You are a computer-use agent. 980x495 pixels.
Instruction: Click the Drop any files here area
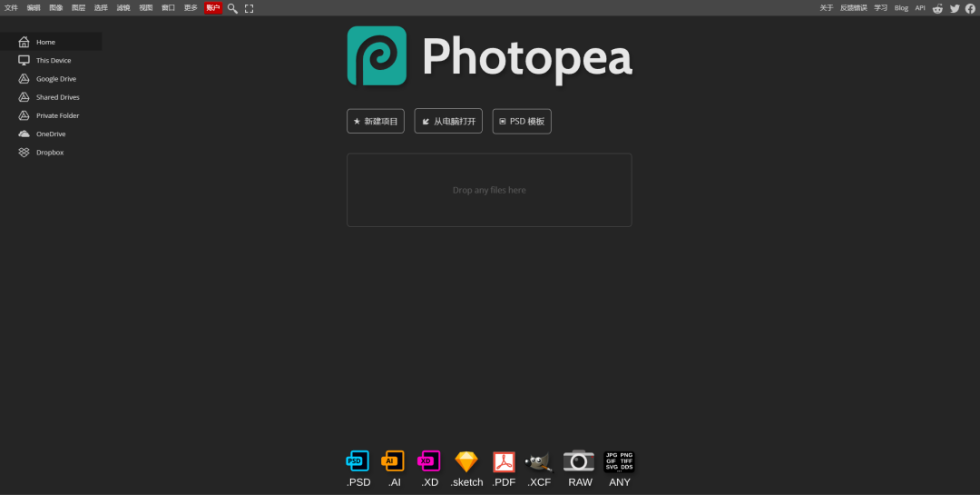pos(489,190)
